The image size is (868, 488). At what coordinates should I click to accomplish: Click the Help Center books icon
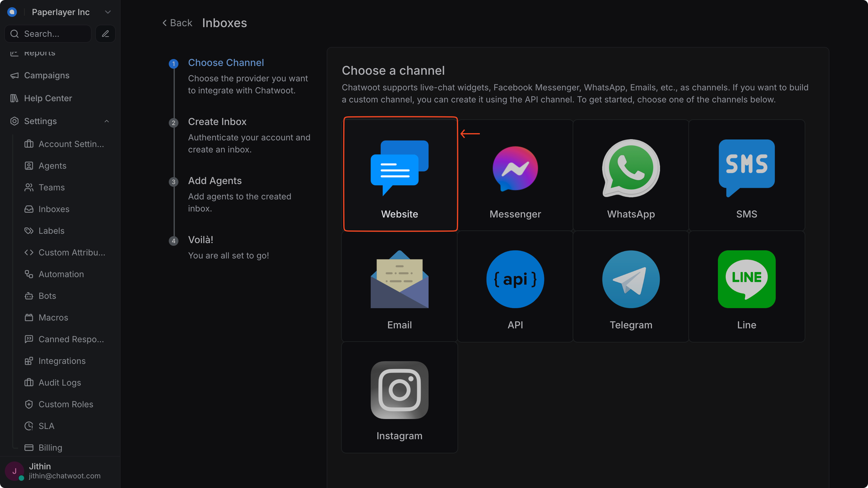tap(14, 98)
